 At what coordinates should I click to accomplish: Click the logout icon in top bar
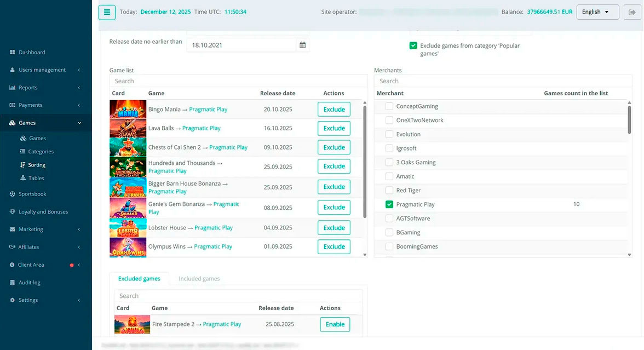632,12
